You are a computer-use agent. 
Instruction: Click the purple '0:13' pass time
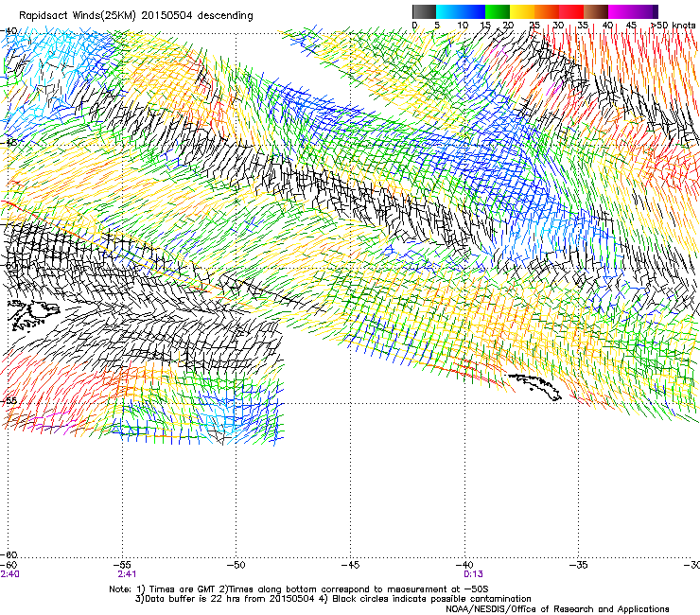coord(473,574)
